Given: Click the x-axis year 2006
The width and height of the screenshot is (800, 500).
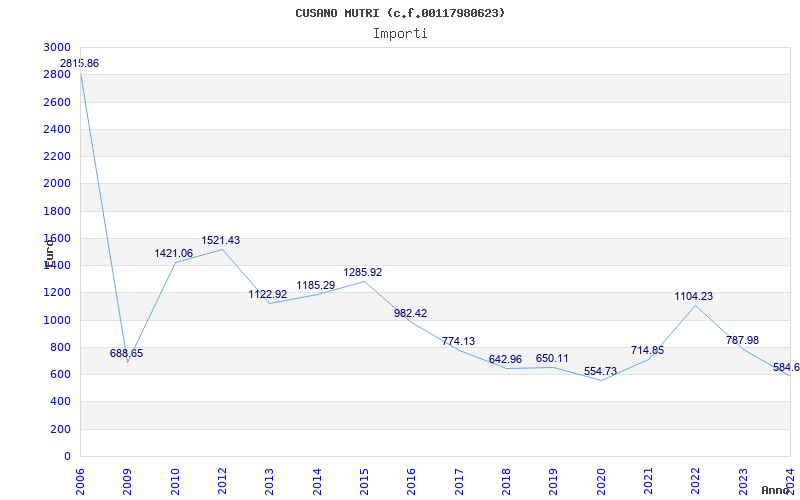Looking at the screenshot, I should click(x=80, y=482).
